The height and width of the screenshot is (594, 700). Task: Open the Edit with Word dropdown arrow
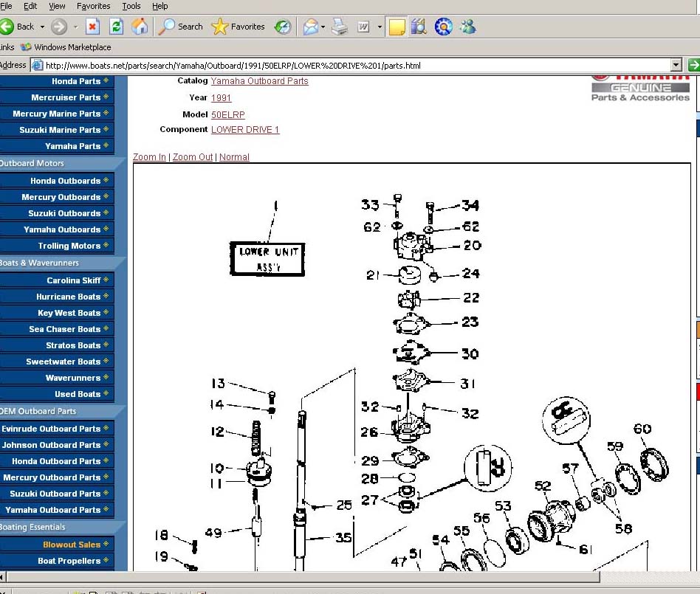click(x=380, y=27)
